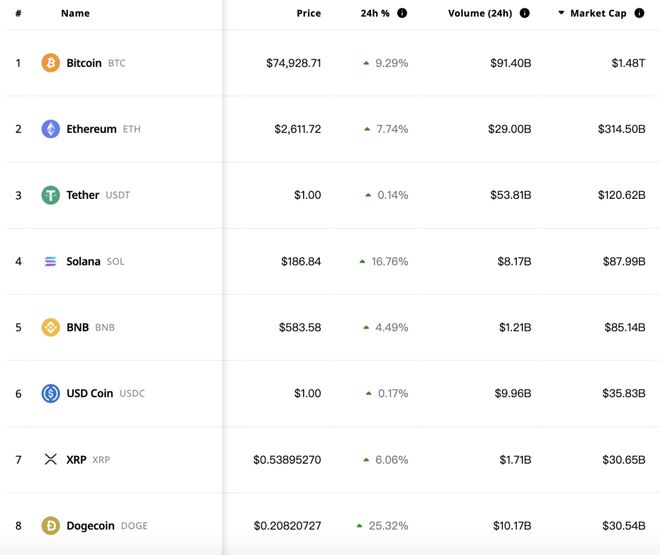This screenshot has width=660, height=555.
Task: Open the XRP name link
Action: (76, 459)
